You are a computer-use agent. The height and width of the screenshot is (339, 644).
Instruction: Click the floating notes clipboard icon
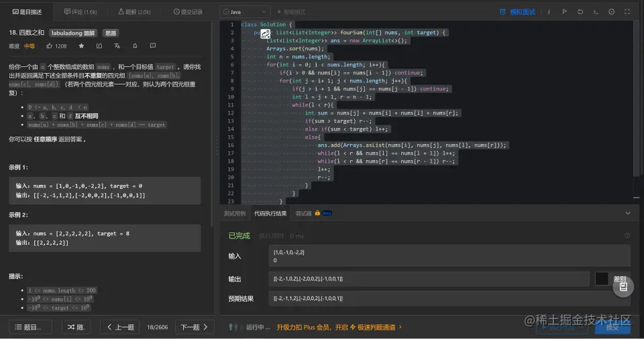coord(623,287)
